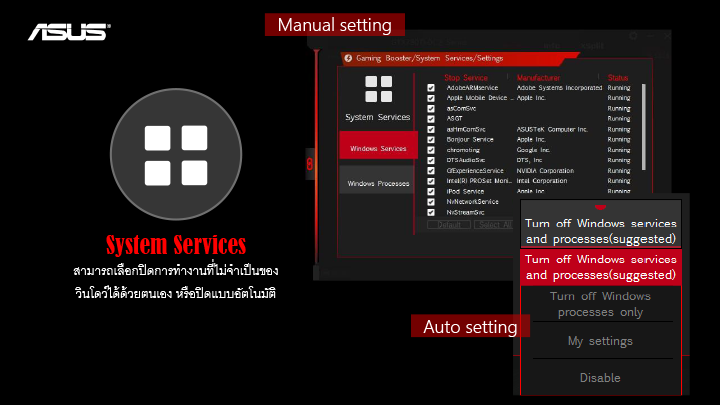The width and height of the screenshot is (720, 405).
Task: Uncheck the DTSAudioSvc checkbox
Action: pyautogui.click(x=431, y=161)
